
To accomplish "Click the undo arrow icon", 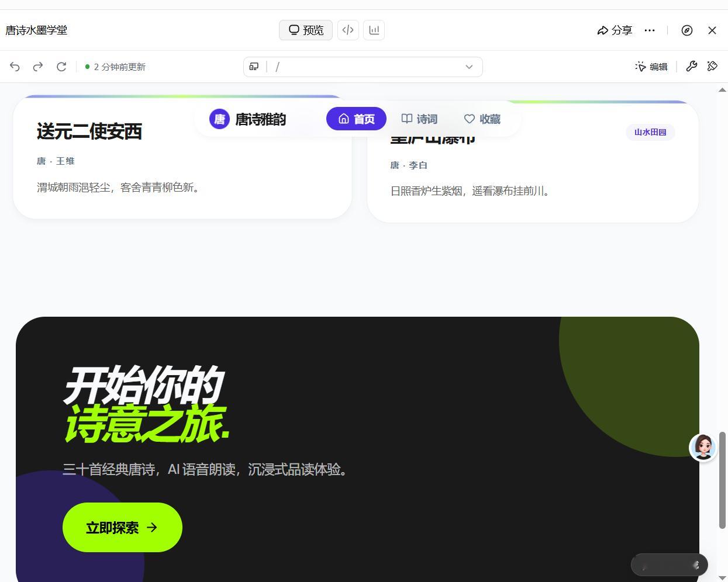I will 15,67.
